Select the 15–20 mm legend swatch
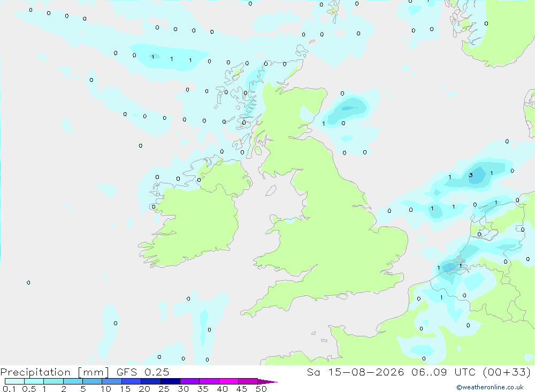Image resolution: width=535 pixels, height=392 pixels. point(132,381)
